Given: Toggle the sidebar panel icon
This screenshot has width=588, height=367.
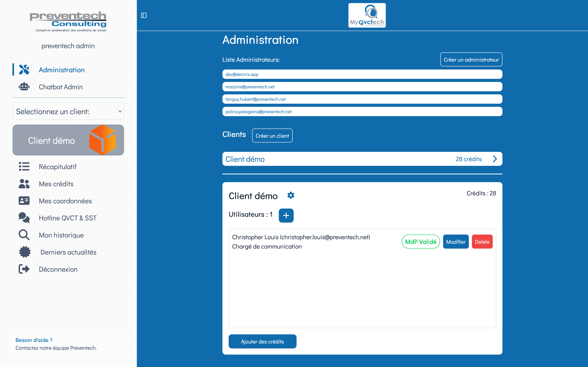Looking at the screenshot, I should click(144, 15).
